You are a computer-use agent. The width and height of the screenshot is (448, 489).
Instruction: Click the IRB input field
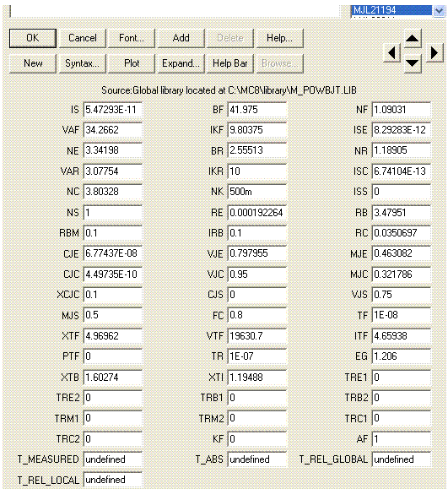pos(257,233)
